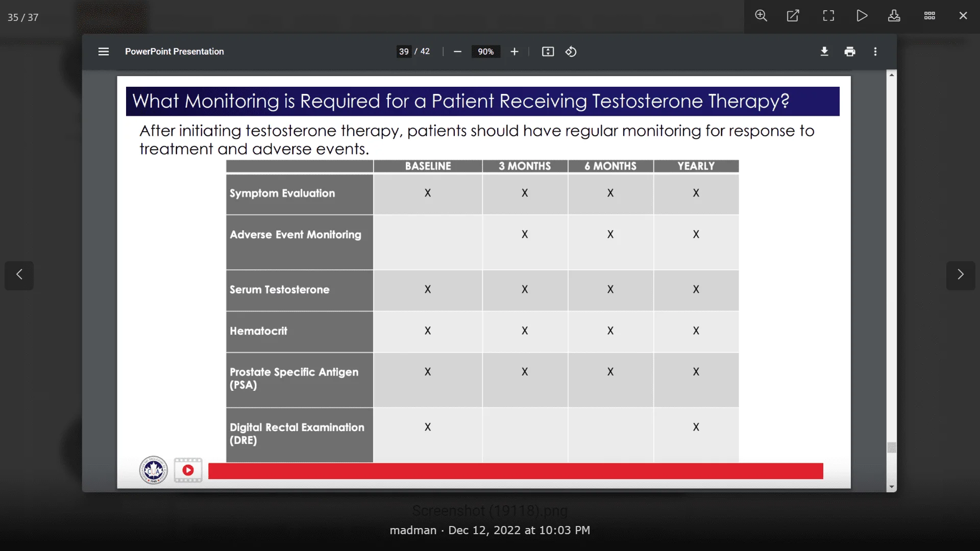Click the BASELINE column header
This screenshot has height=551, width=980.
(428, 166)
